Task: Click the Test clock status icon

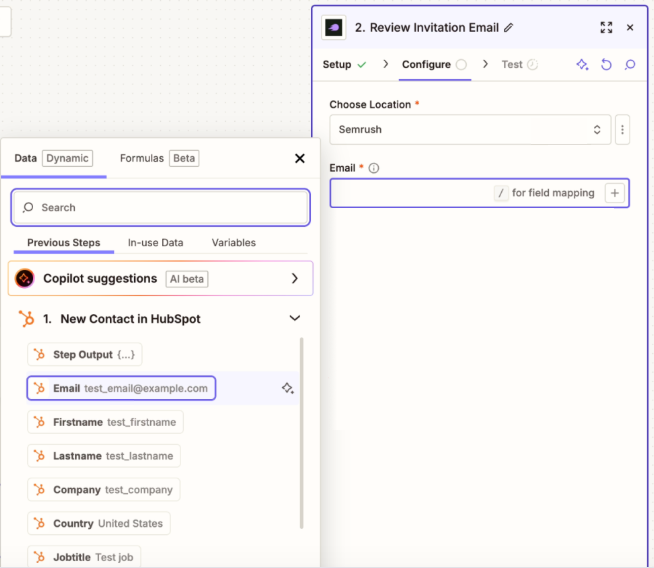Action: pyautogui.click(x=532, y=65)
